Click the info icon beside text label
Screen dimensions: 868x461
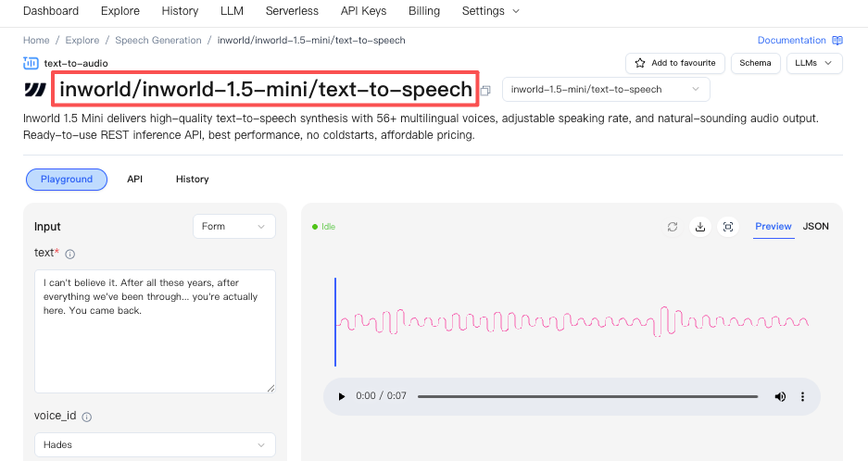point(70,255)
